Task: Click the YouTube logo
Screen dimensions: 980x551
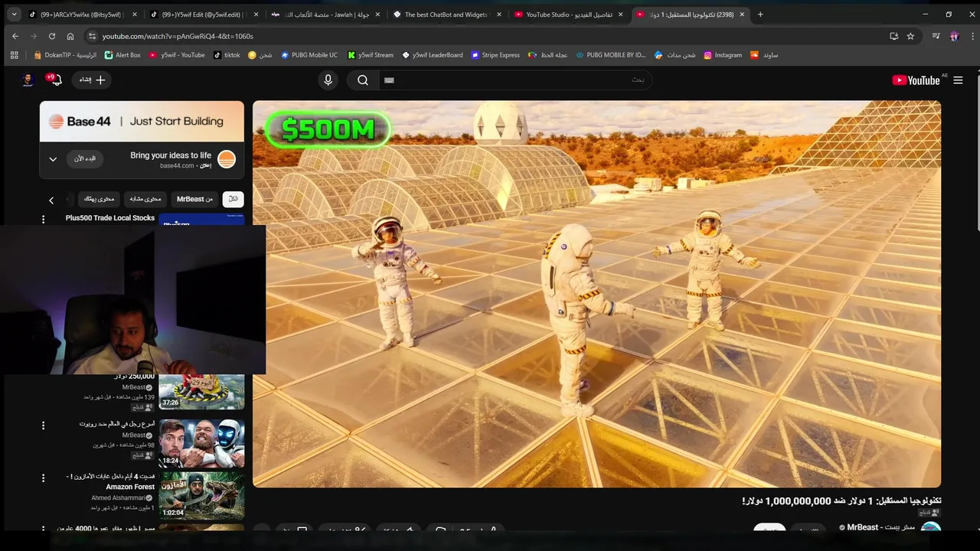Action: tap(916, 80)
